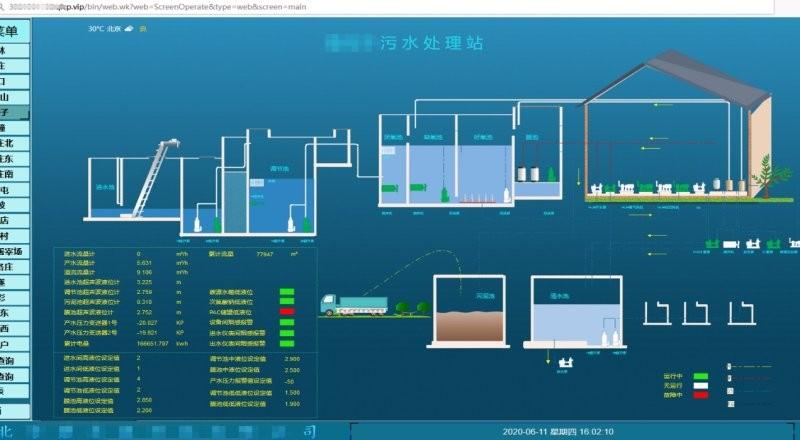The image size is (800, 440).
Task: Click the green status light for 出水仪表间 alarm
Action: coord(287,344)
